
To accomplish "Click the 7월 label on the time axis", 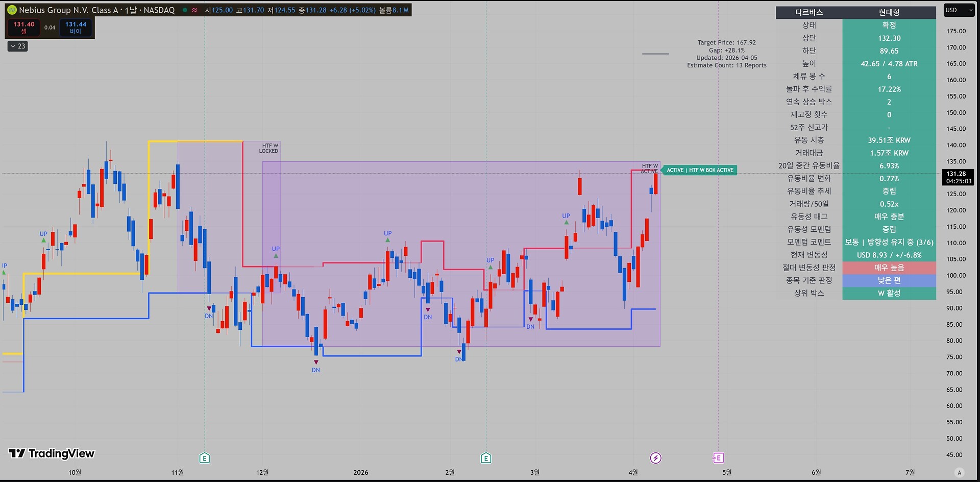I will [x=910, y=473].
